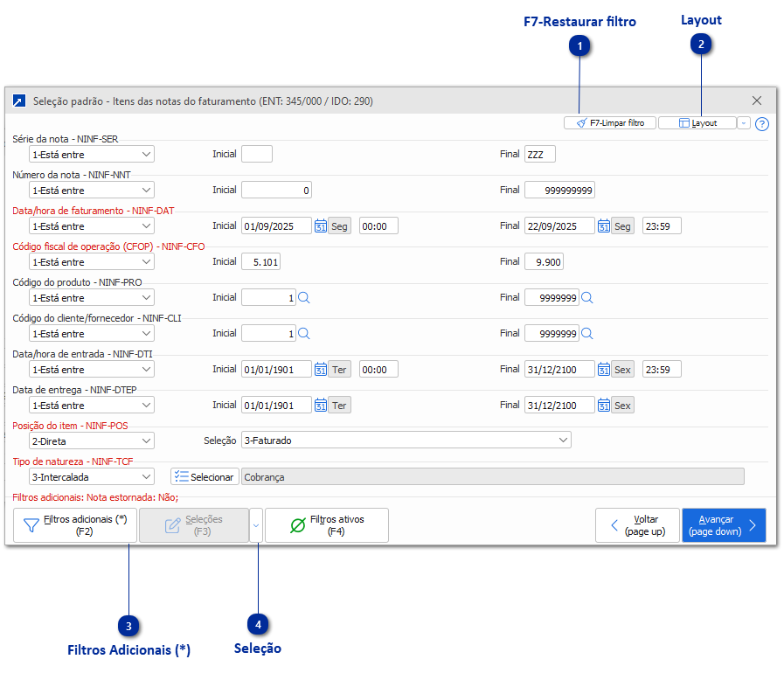Click faturamento final time 23:59 field
The width and height of the screenshot is (784, 673).
click(x=662, y=226)
